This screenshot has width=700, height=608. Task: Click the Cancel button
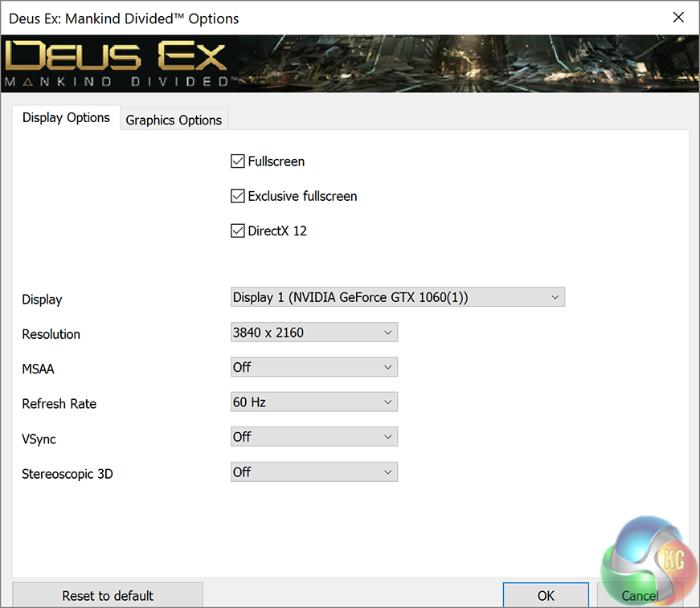point(640,595)
